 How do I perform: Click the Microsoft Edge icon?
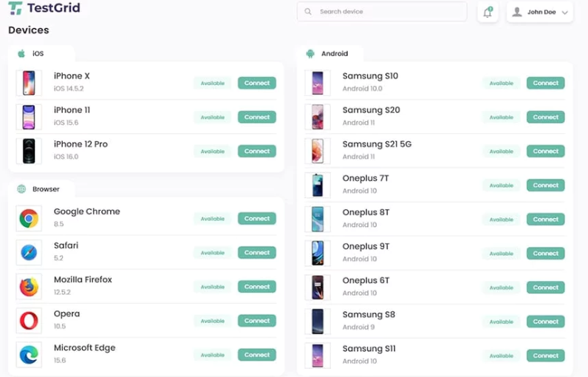pyautogui.click(x=29, y=355)
